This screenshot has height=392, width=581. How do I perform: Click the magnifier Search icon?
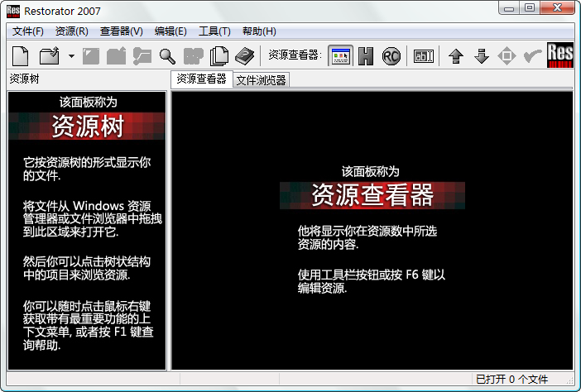click(167, 56)
